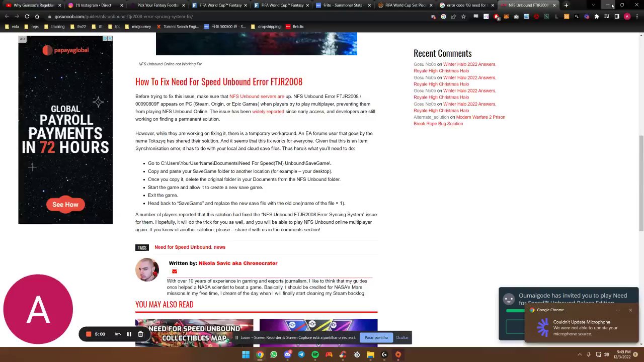
Task: Switch to Frito - Summoner Stats tab
Action: [342, 5]
